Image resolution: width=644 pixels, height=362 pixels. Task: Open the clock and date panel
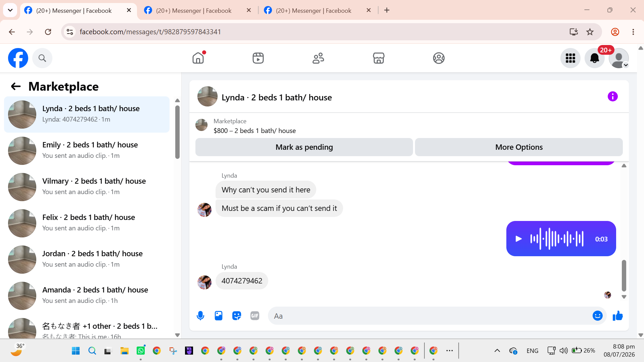click(x=619, y=351)
